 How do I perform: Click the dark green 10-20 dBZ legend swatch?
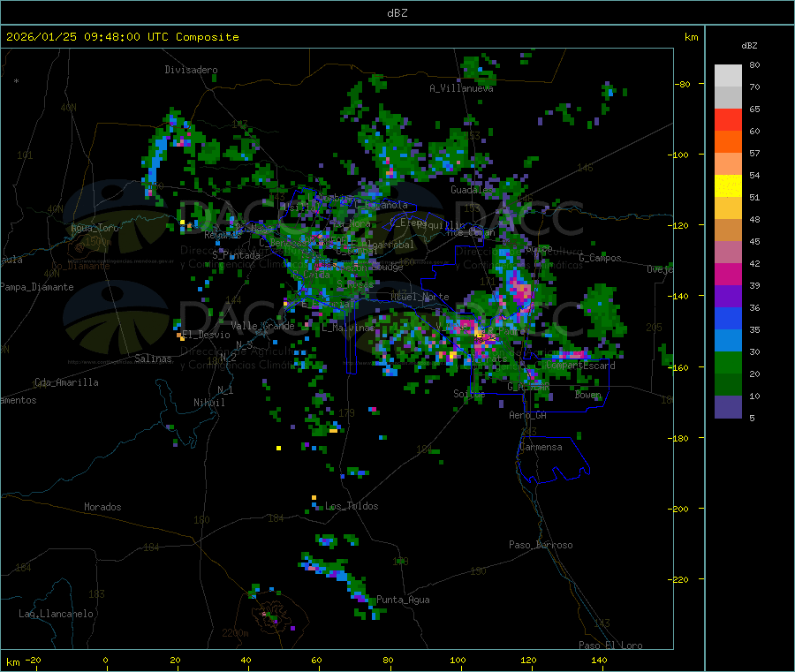click(728, 385)
